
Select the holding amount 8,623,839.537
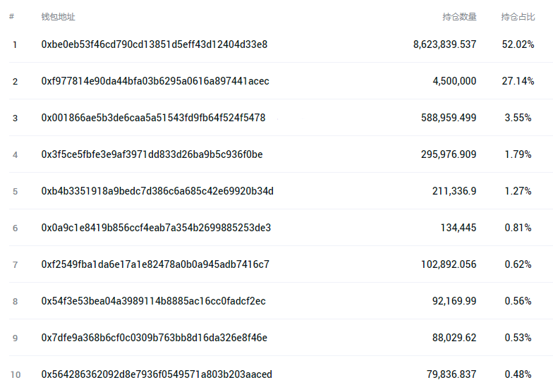[444, 44]
